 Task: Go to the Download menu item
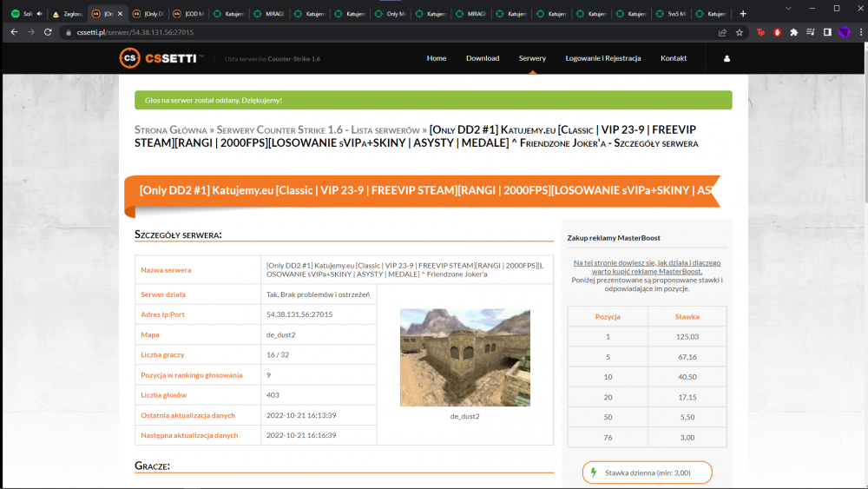coord(483,58)
